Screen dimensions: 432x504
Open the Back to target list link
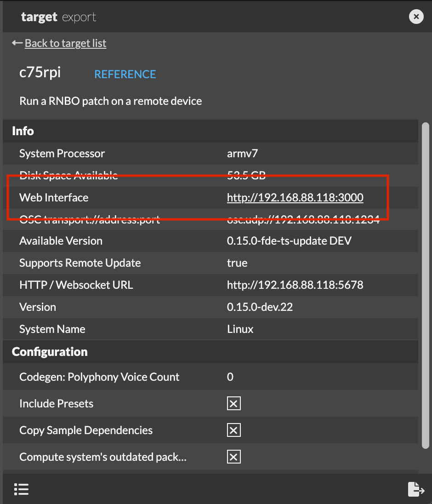click(x=65, y=43)
